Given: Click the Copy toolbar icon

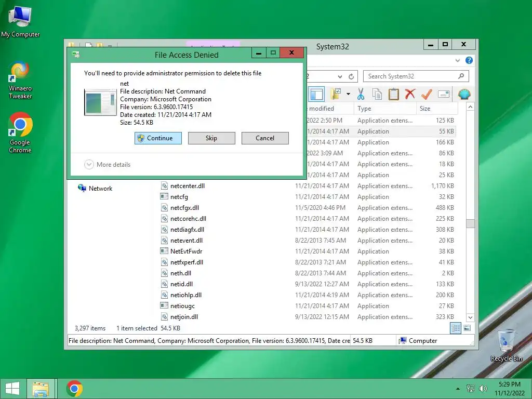Looking at the screenshot, I should (377, 94).
